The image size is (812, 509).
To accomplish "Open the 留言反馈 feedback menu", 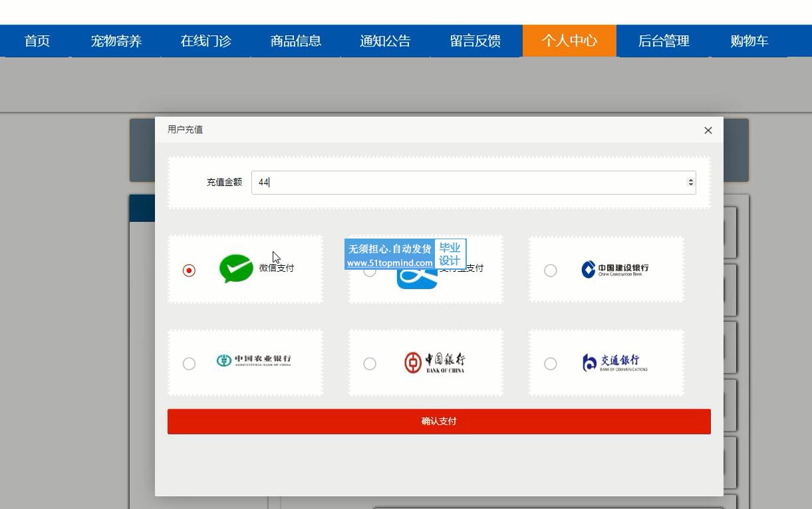I will coord(475,41).
